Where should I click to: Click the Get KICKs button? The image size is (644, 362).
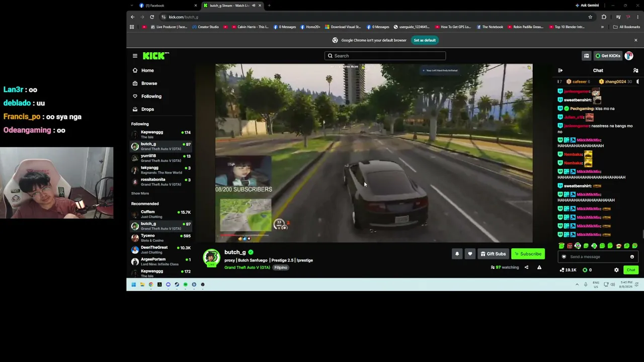608,56
